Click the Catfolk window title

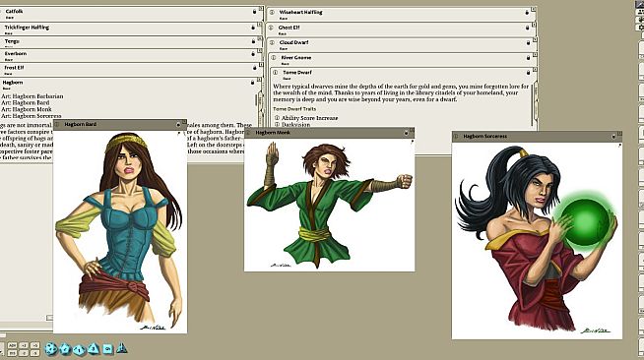coord(15,12)
